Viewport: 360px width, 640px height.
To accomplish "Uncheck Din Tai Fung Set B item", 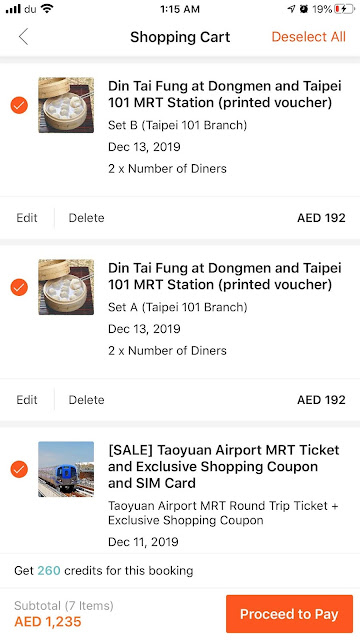I will 19,105.
